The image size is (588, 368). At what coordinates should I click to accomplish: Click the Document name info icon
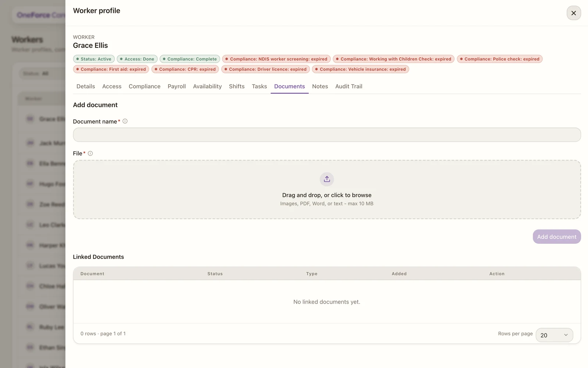coord(125,121)
